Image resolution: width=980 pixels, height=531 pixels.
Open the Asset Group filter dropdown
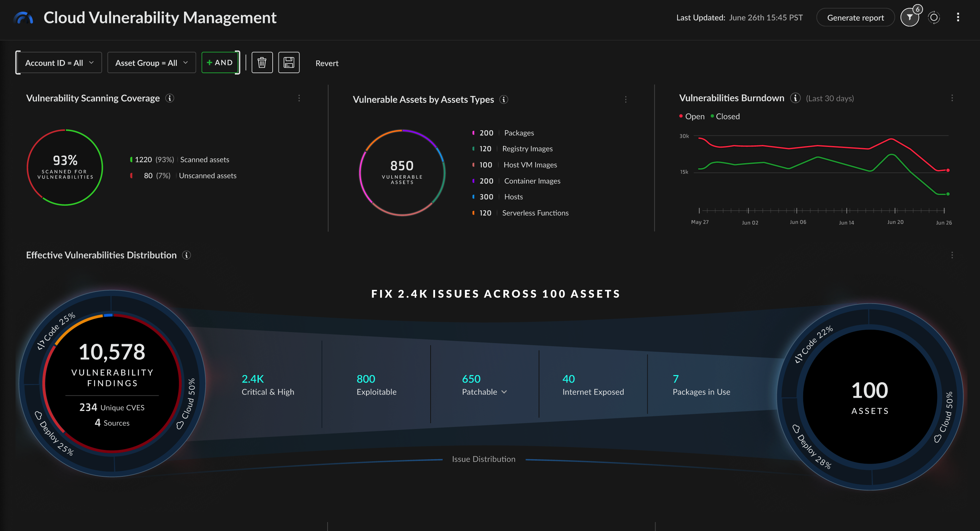coord(151,63)
